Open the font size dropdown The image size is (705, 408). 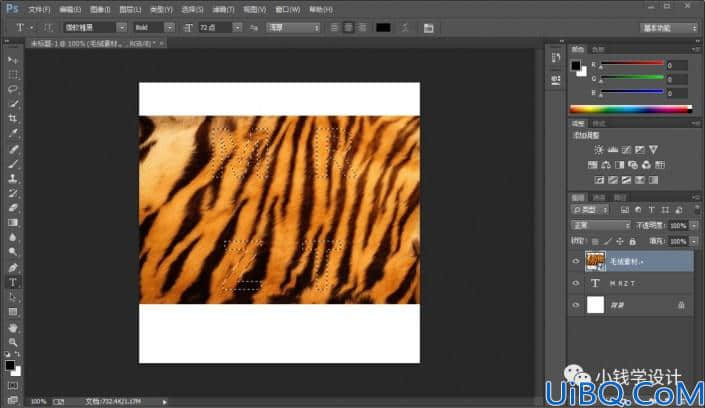[237, 28]
